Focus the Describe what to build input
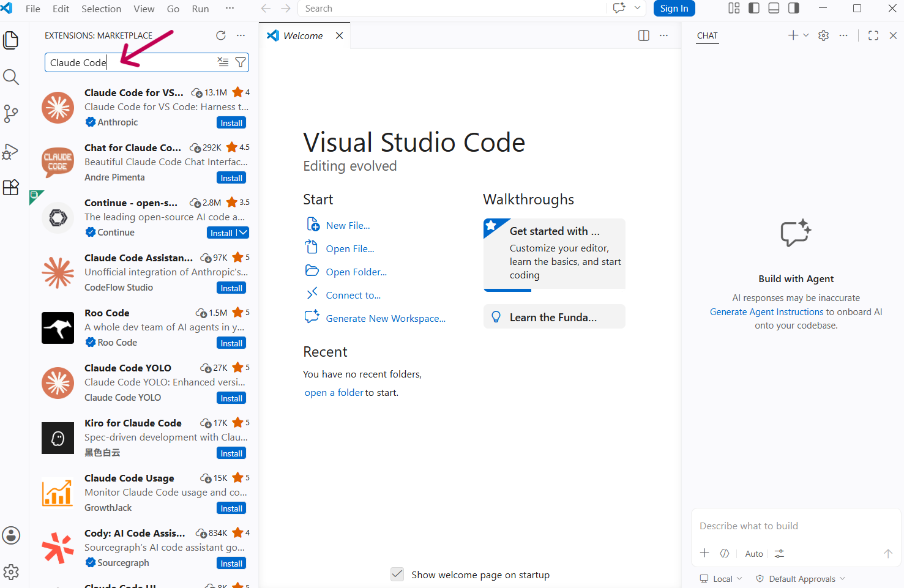The height and width of the screenshot is (588, 904). click(x=796, y=526)
